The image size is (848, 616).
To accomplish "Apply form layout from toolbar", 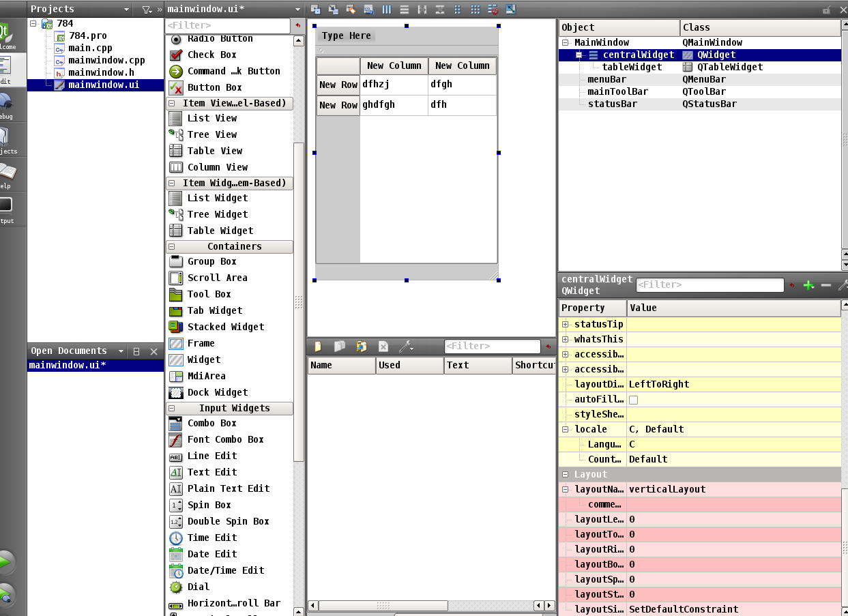I will pos(458,10).
